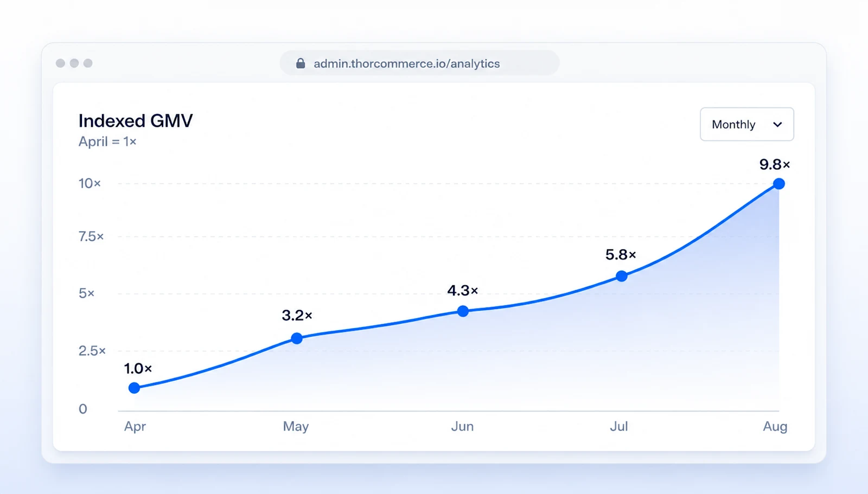Click the chevron arrow beside Monthly
Image resolution: width=868 pixels, height=494 pixels.
[777, 125]
